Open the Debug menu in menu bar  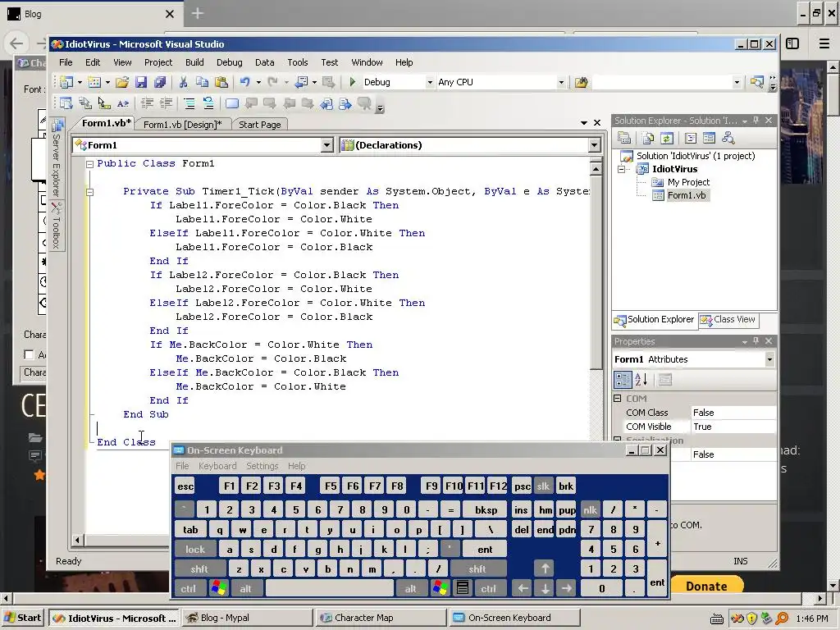(x=230, y=62)
